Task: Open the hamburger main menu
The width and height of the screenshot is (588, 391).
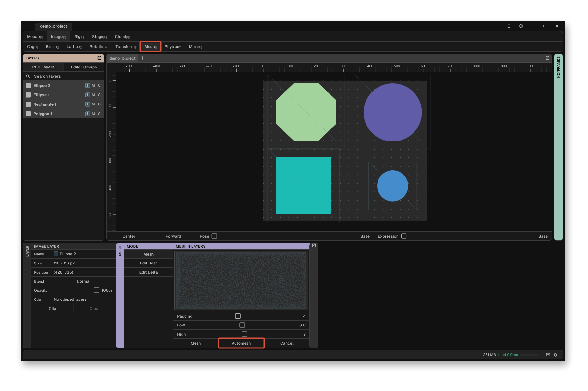Action: pos(28,26)
